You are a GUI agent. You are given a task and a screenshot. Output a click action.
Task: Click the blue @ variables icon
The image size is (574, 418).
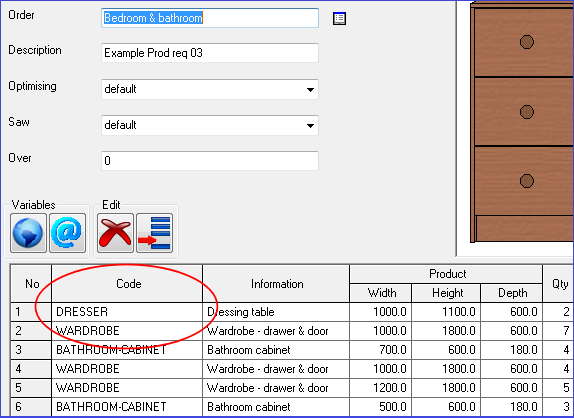point(67,233)
